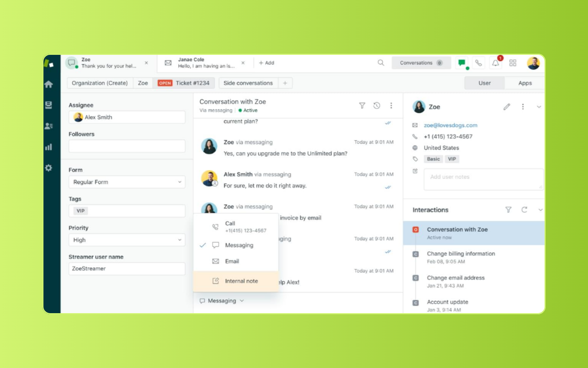Image resolution: width=588 pixels, height=368 pixels.
Task: Click the VIP tag on Zoe's profile
Action: tap(452, 159)
